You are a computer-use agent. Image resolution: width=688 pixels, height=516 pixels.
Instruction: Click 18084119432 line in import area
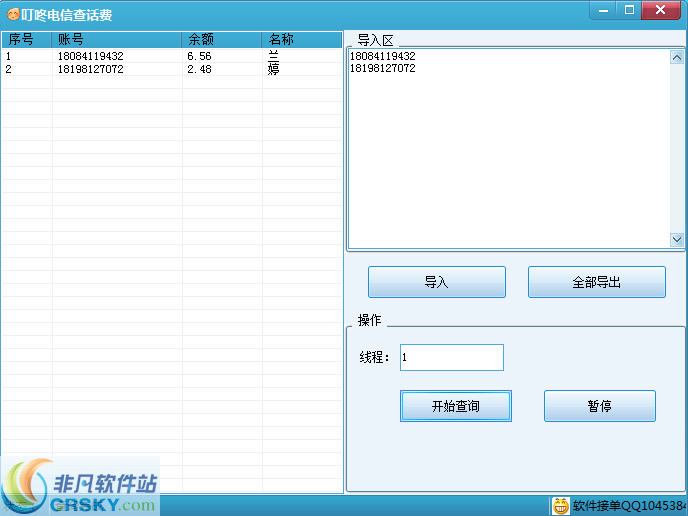[383, 56]
